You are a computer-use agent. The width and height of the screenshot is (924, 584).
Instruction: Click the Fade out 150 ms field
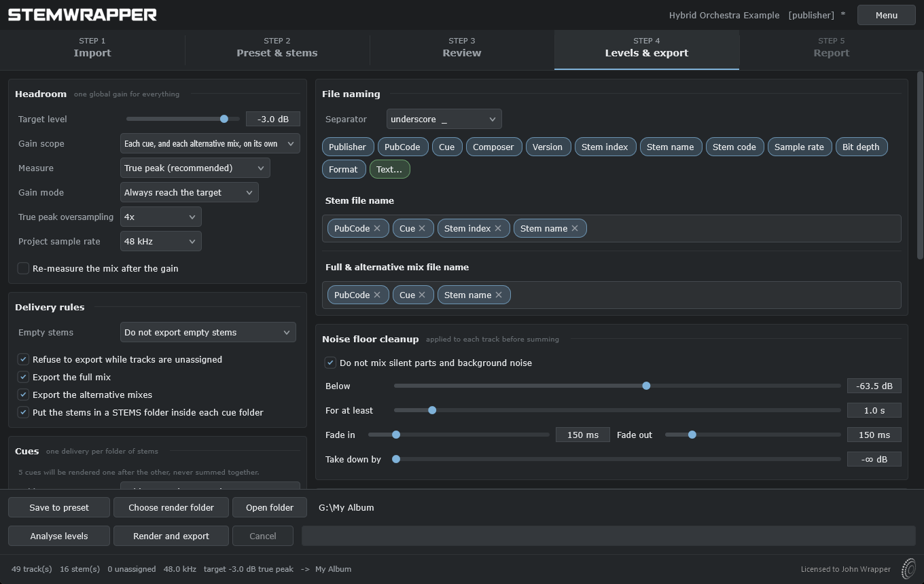[874, 435]
